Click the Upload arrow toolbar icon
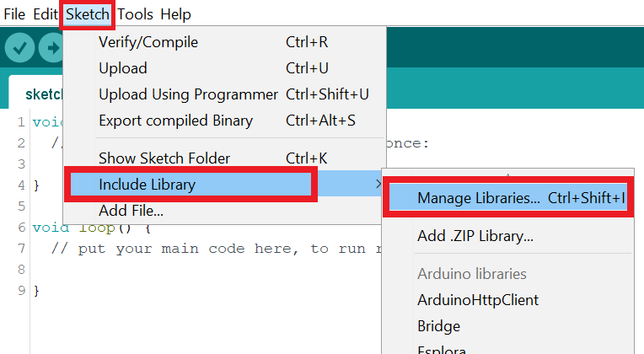Image resolution: width=644 pixels, height=354 pixels. point(52,48)
